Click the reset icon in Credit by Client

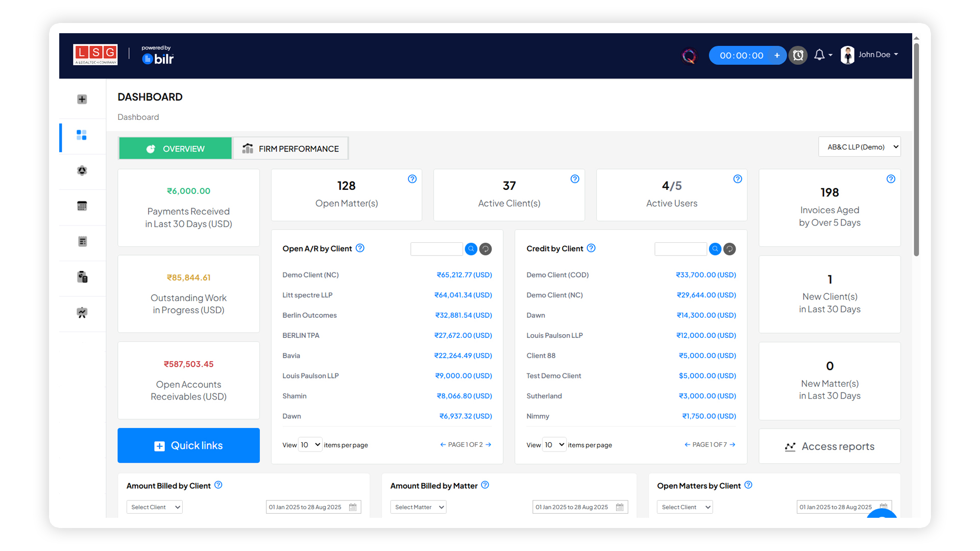[730, 249]
